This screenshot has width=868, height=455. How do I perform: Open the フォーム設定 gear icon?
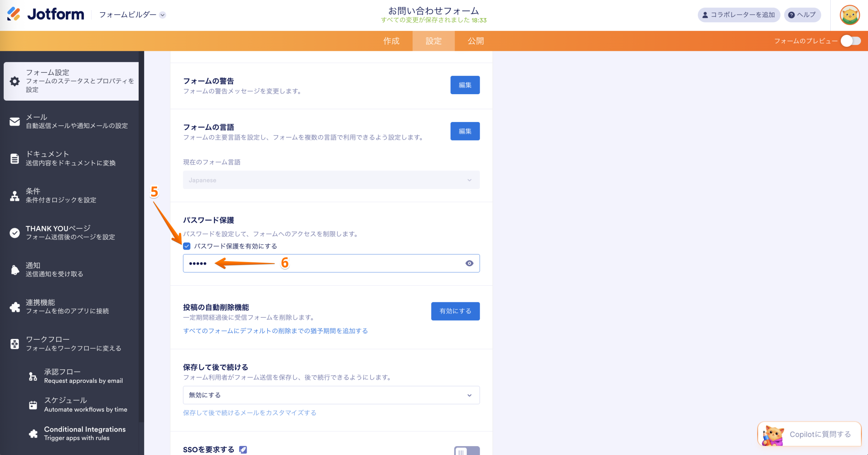coord(15,81)
